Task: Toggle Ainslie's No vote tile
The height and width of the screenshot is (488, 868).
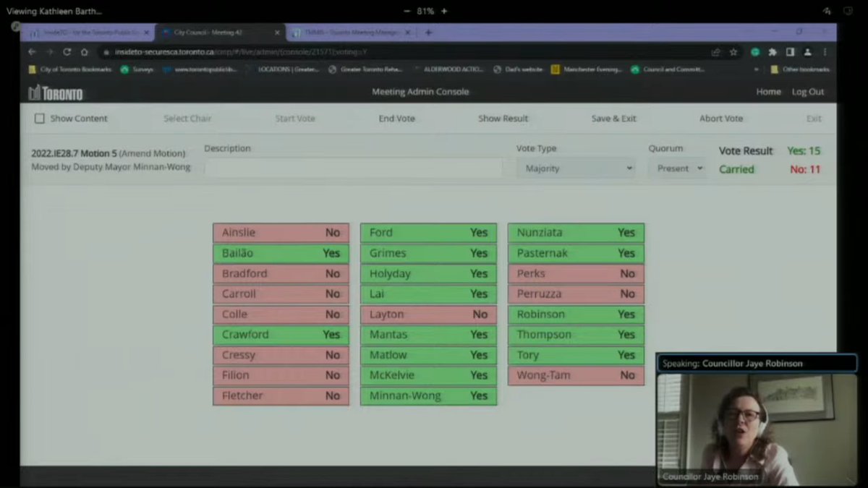Action: coord(281,233)
